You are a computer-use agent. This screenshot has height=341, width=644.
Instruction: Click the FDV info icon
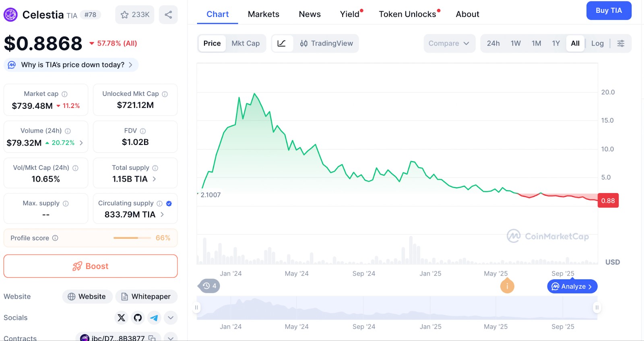[x=142, y=131]
